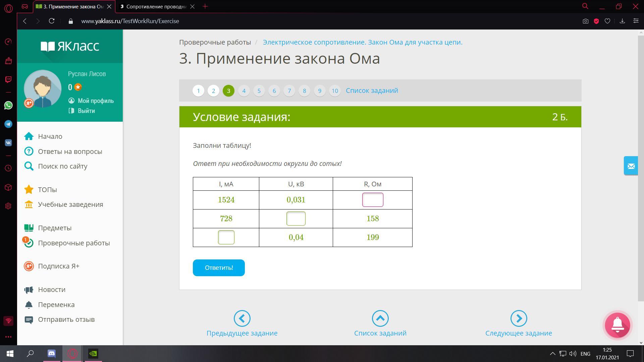Expand hidden system tray icons arrow

click(552, 354)
